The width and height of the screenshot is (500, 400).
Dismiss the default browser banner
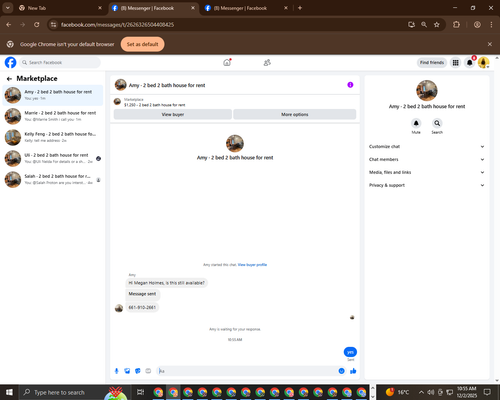pyautogui.click(x=490, y=44)
